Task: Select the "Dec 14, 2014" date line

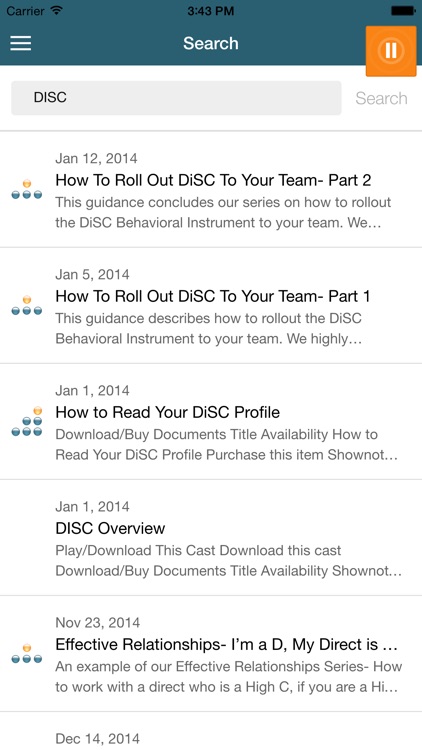Action: click(98, 739)
